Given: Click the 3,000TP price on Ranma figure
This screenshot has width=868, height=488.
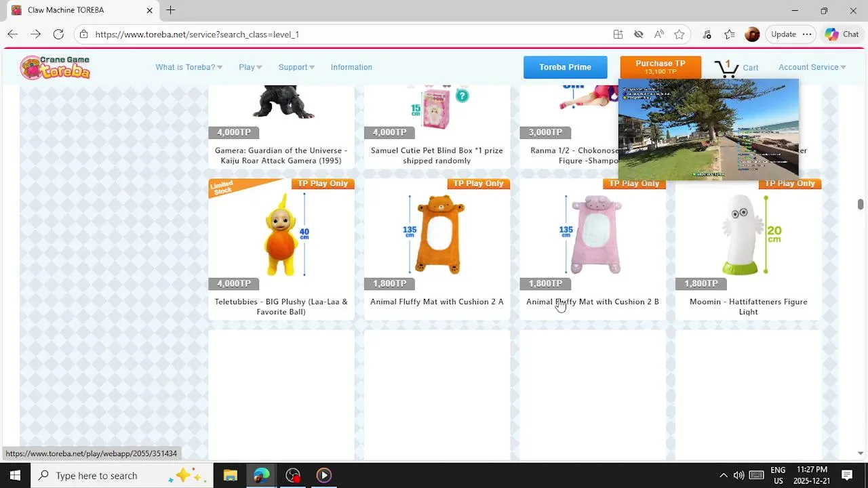Looking at the screenshot, I should [x=545, y=132].
